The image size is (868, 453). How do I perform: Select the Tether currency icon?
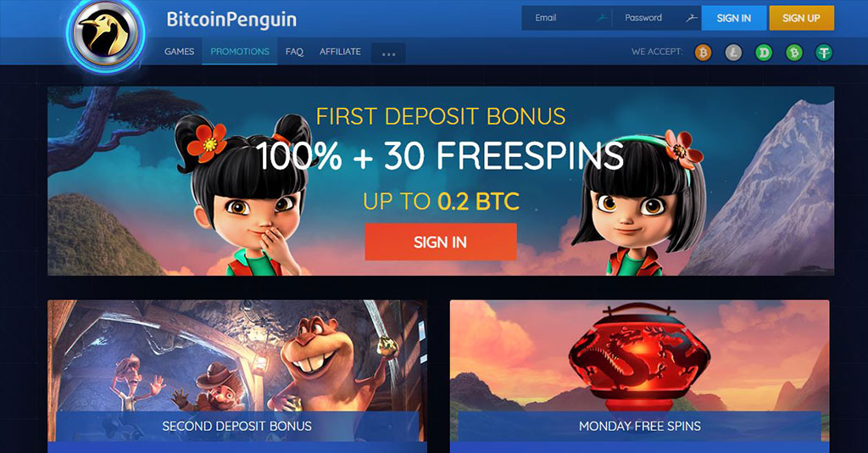pos(824,53)
